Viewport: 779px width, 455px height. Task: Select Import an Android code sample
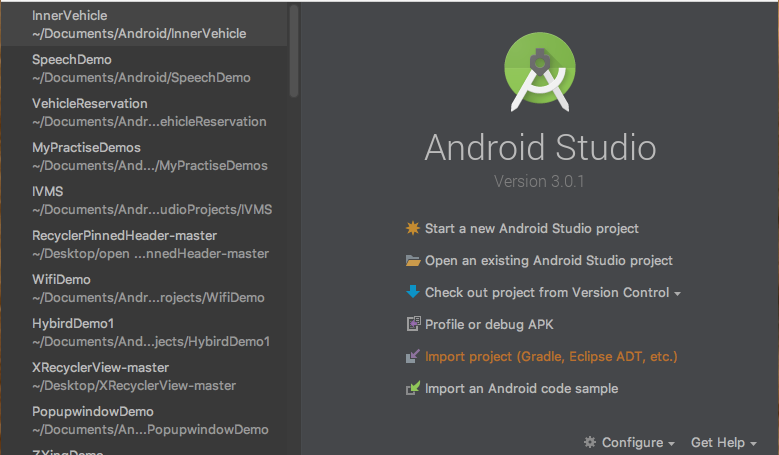click(521, 388)
